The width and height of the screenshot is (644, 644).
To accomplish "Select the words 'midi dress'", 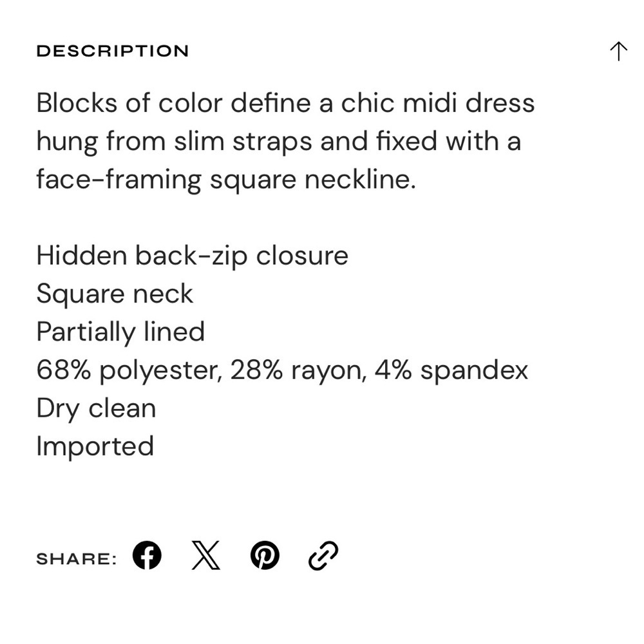I will 469,102.
